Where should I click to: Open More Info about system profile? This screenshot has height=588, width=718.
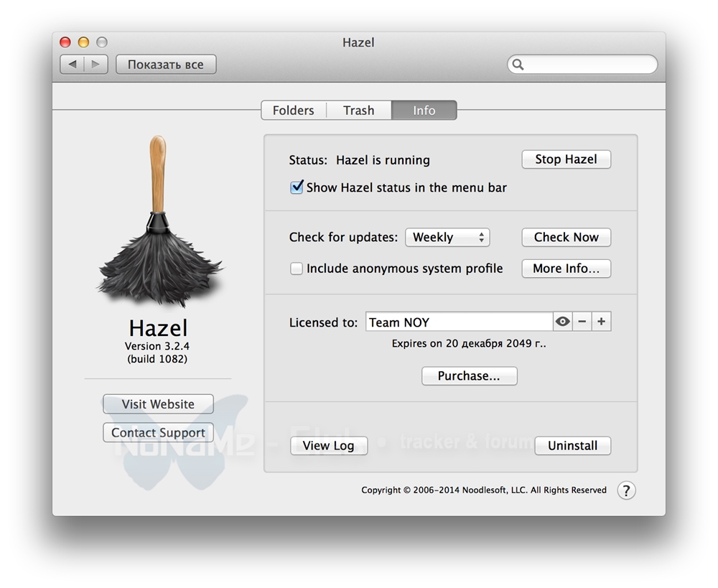click(x=566, y=269)
